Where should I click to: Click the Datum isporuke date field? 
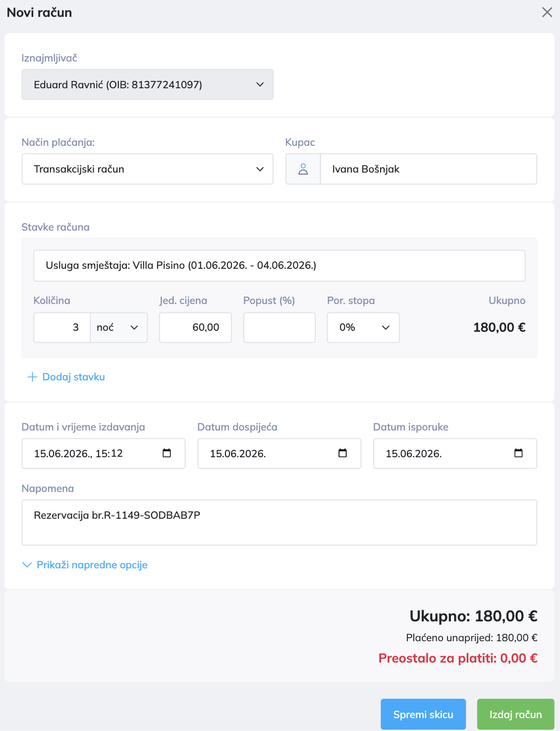tap(455, 453)
